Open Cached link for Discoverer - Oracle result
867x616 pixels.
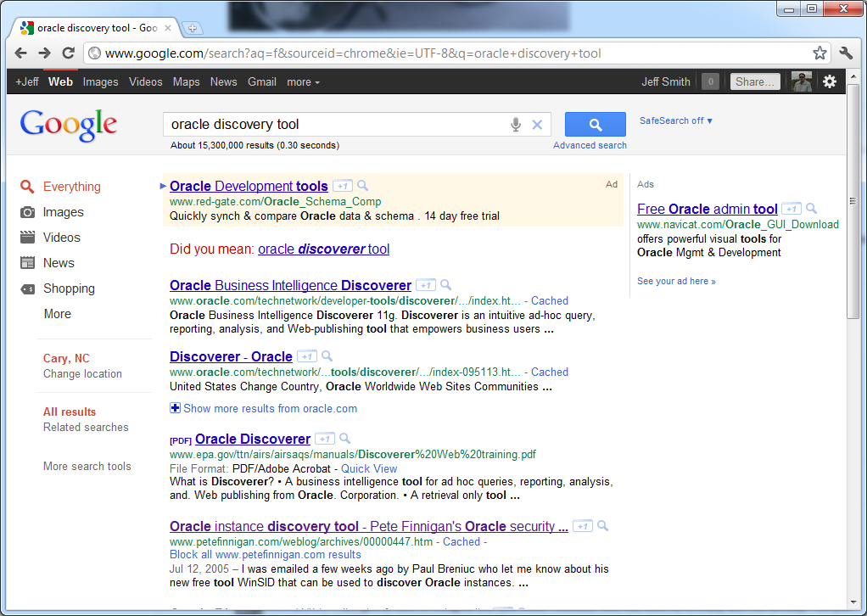tap(550, 372)
